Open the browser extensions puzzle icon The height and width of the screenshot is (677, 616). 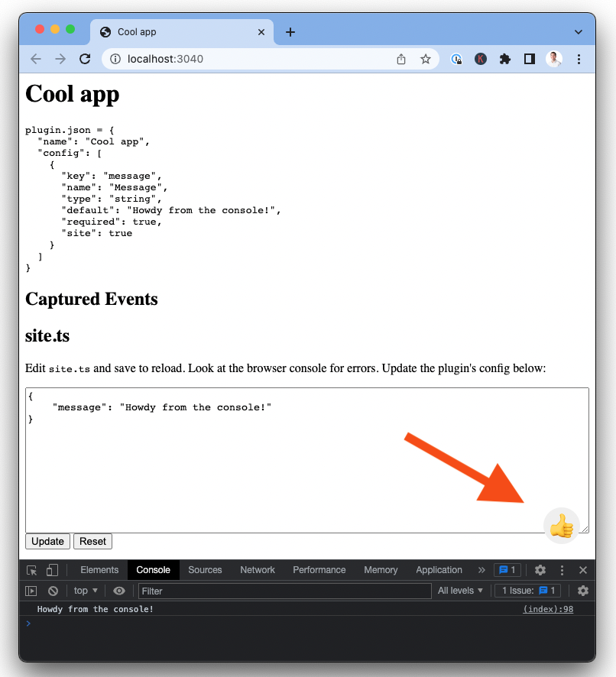504,59
